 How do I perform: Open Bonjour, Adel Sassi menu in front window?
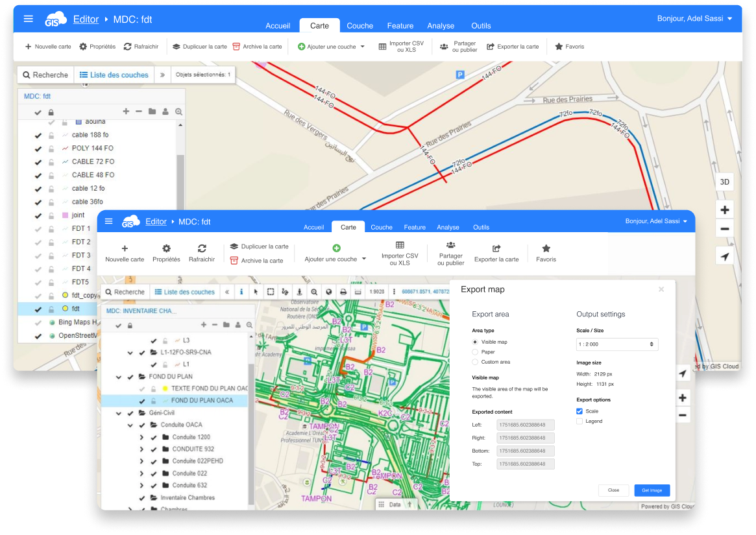[656, 220]
